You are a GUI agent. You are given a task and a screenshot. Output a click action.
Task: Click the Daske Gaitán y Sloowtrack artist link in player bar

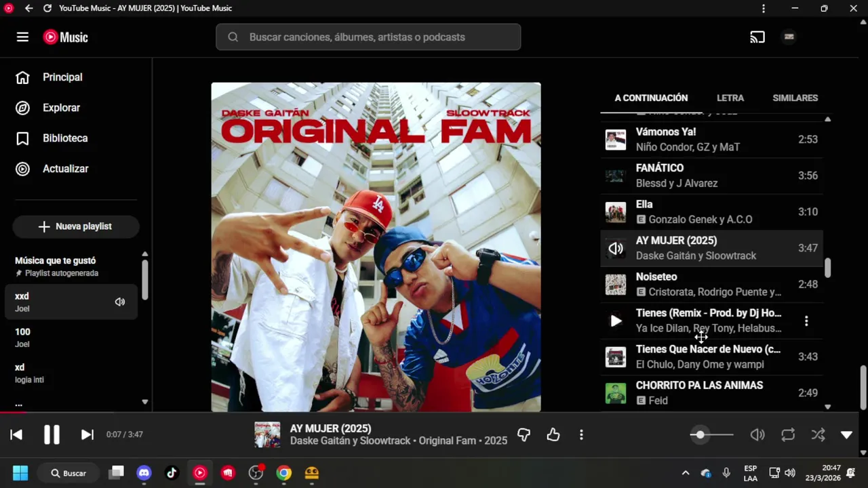click(x=351, y=441)
